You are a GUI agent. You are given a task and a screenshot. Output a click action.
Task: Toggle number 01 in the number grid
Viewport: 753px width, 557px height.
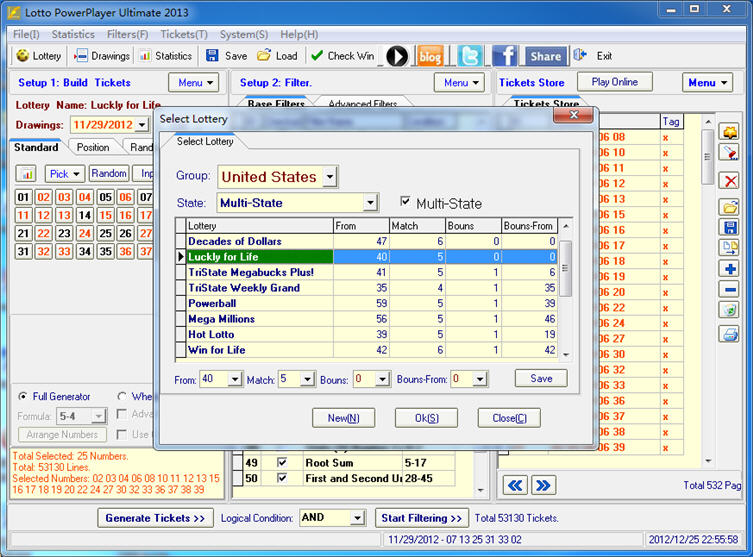point(23,197)
